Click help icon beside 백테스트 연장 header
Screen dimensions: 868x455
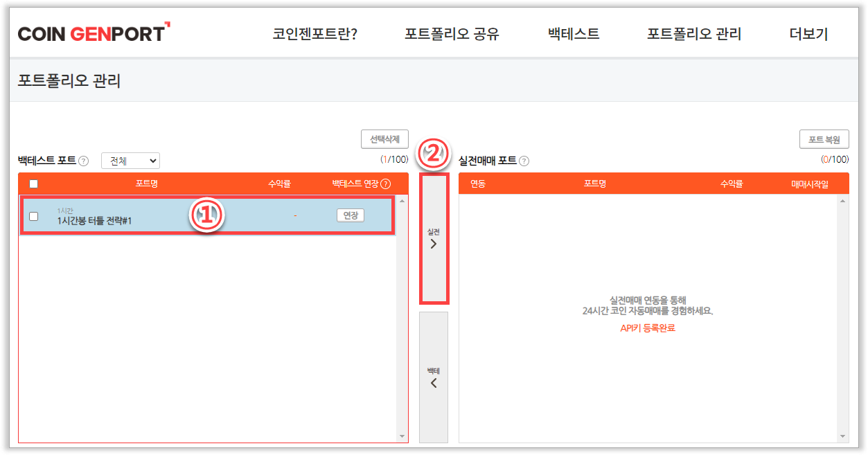click(x=386, y=184)
